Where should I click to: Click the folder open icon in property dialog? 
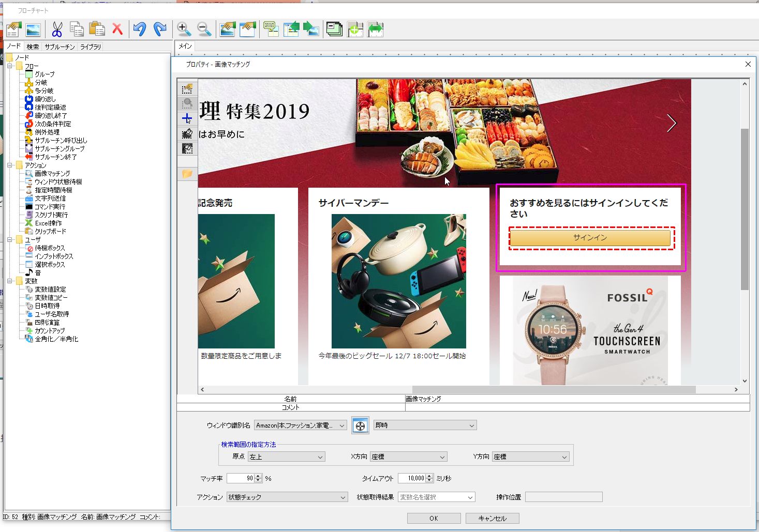click(x=187, y=174)
